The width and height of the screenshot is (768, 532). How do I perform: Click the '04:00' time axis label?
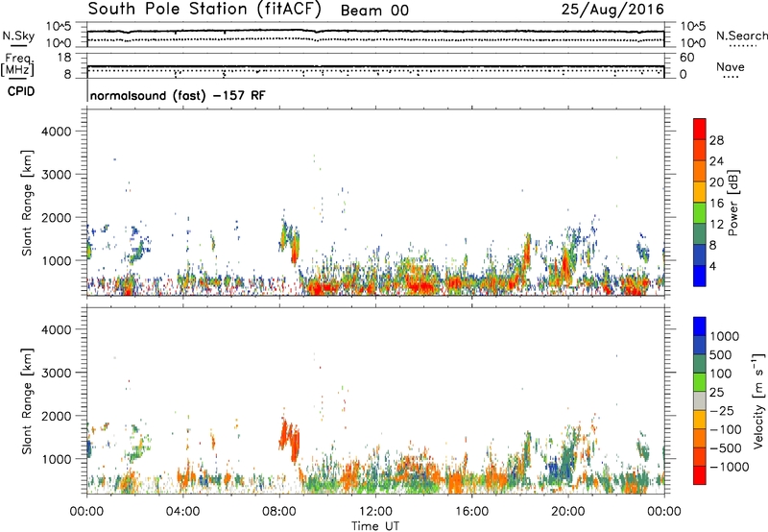182,512
